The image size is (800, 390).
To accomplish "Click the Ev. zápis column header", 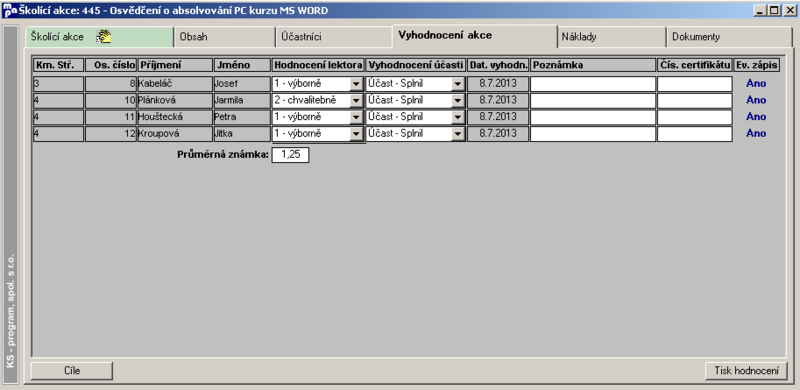I will click(757, 65).
